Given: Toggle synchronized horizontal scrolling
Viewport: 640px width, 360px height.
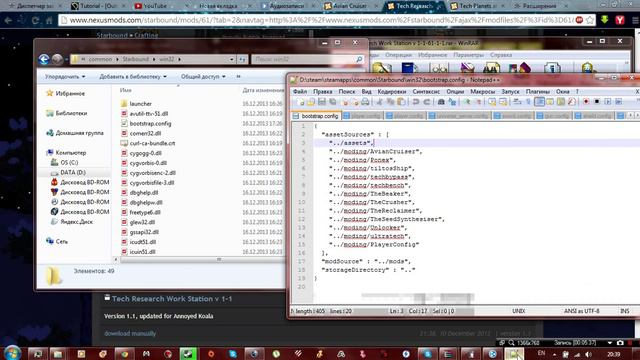Looking at the screenshot, I should coord(503,102).
